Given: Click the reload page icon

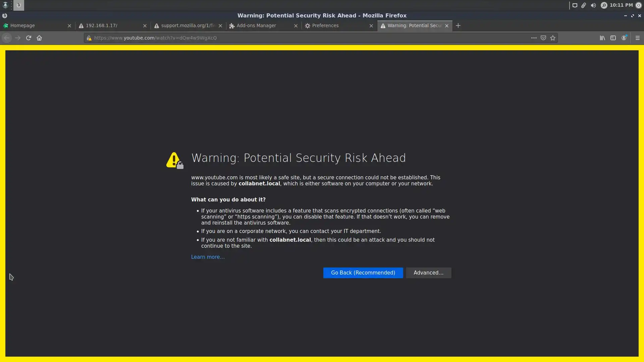Looking at the screenshot, I should coord(29,38).
